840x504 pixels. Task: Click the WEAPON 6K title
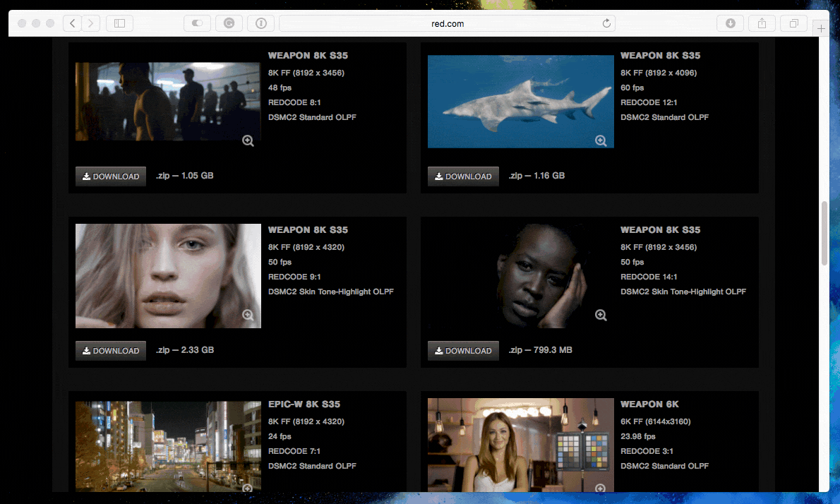click(x=649, y=404)
